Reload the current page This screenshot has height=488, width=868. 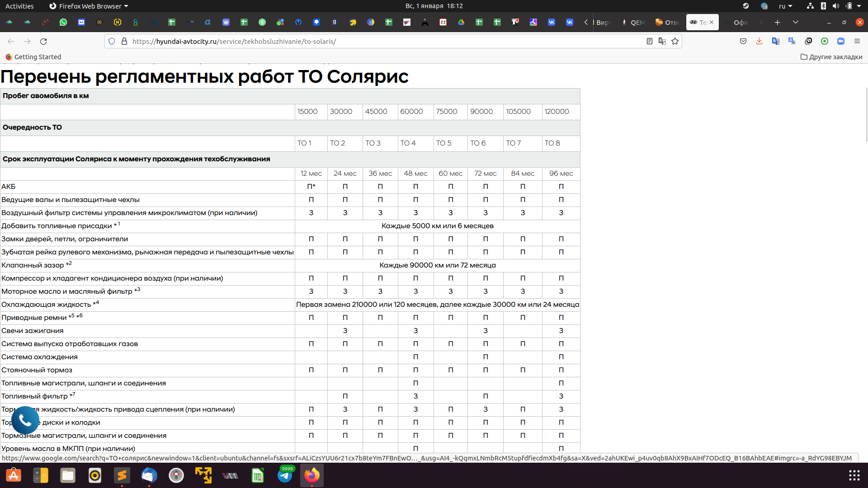pos(43,41)
